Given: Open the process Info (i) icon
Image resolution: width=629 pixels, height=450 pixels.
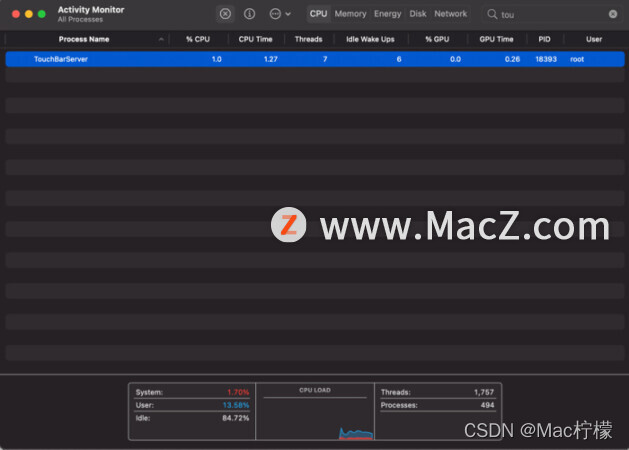Looking at the screenshot, I should click(x=249, y=14).
